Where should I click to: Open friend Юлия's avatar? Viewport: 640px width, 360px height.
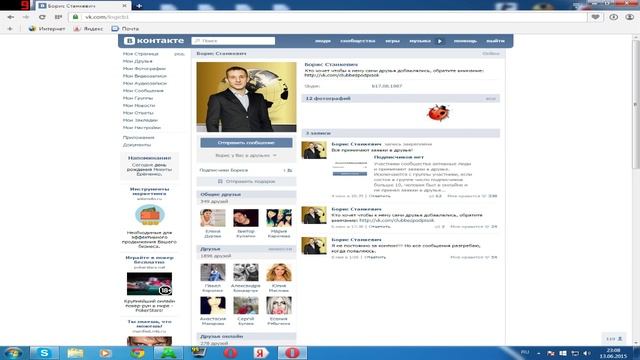pos(279,272)
